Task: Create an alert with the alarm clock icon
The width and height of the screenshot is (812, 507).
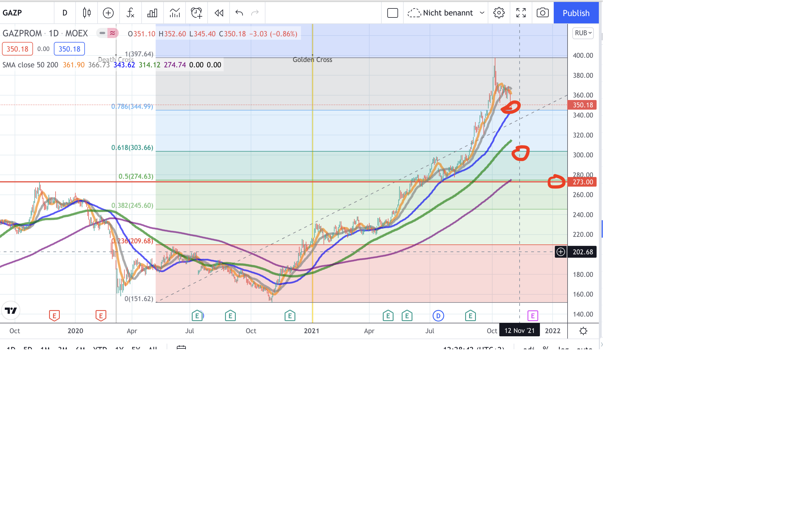Action: tap(197, 13)
